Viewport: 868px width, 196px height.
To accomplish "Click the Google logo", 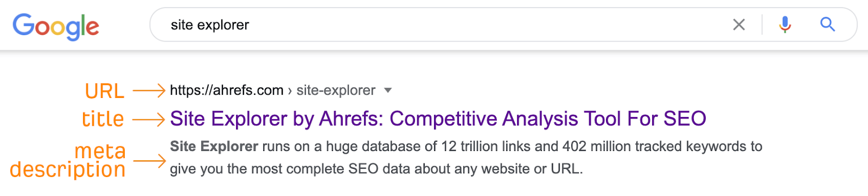I will coord(56,26).
